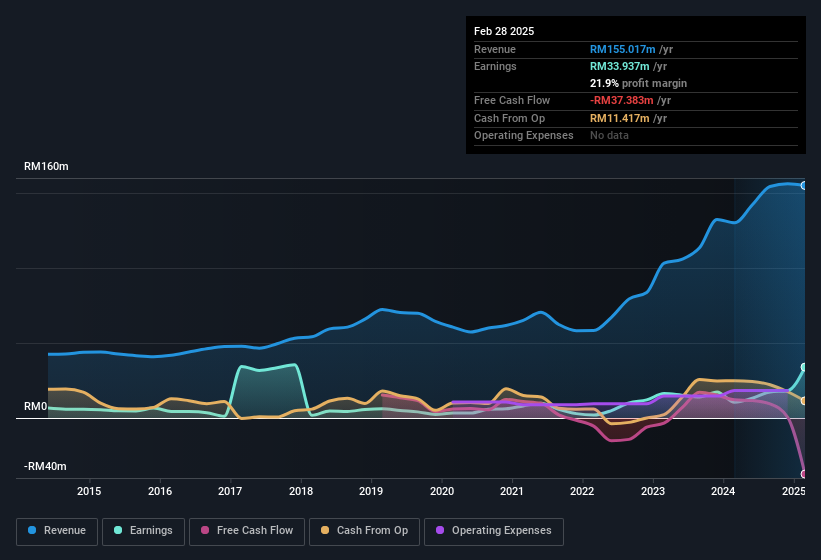
Task: Click the Earnings row label in tooltip
Action: coord(495,66)
